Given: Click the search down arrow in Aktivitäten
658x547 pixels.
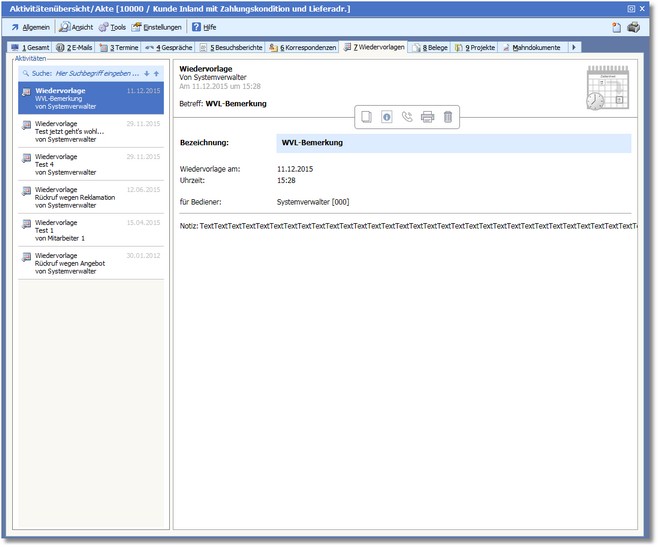Looking at the screenshot, I should (x=146, y=73).
